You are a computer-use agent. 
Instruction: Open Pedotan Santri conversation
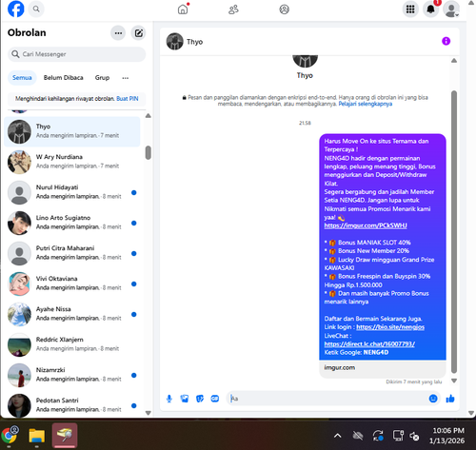[x=72, y=405]
